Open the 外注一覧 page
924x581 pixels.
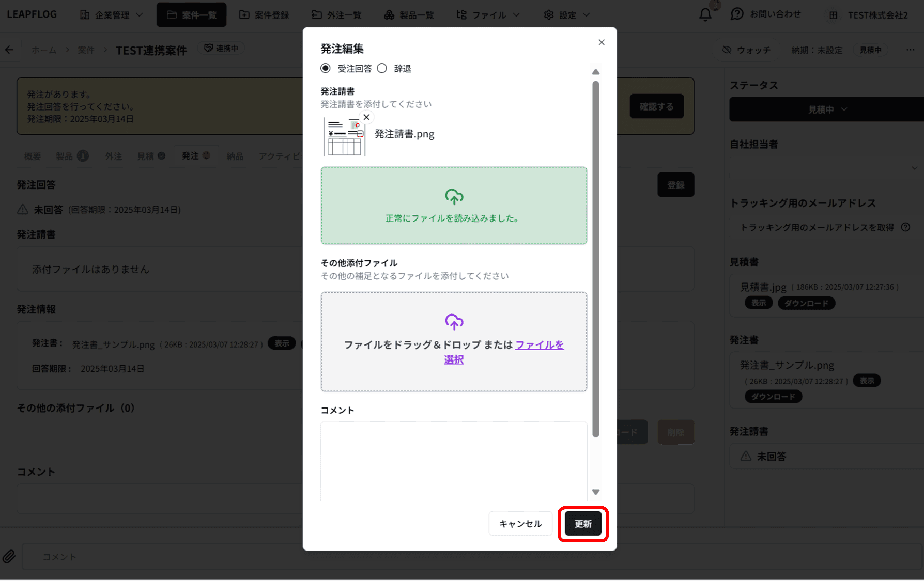point(336,14)
